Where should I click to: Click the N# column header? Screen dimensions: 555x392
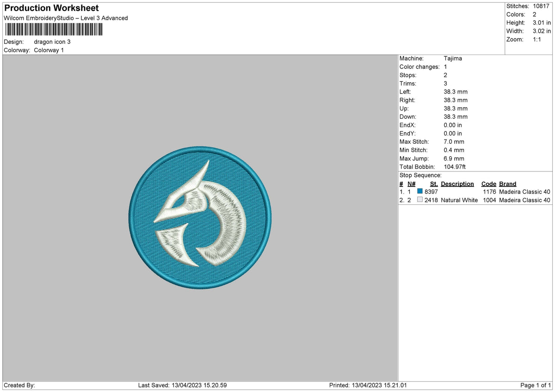(x=411, y=184)
